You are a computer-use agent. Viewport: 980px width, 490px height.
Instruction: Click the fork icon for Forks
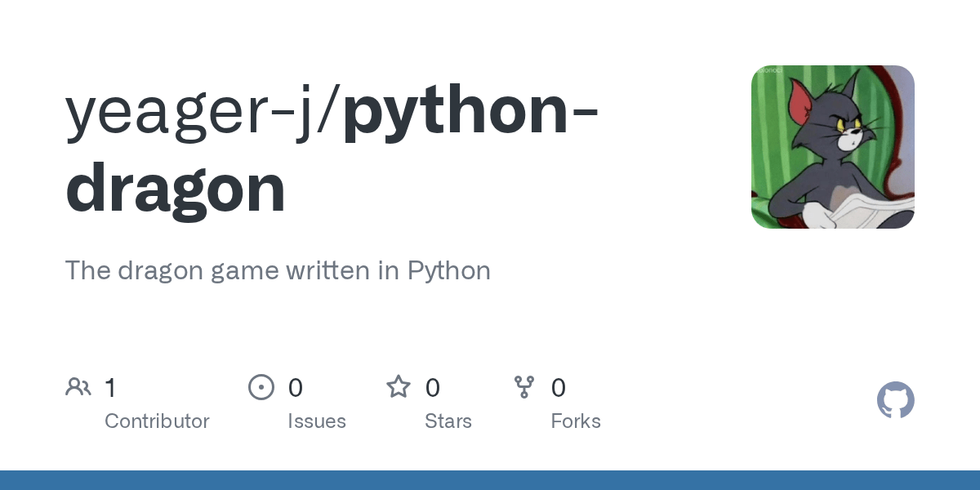524,387
